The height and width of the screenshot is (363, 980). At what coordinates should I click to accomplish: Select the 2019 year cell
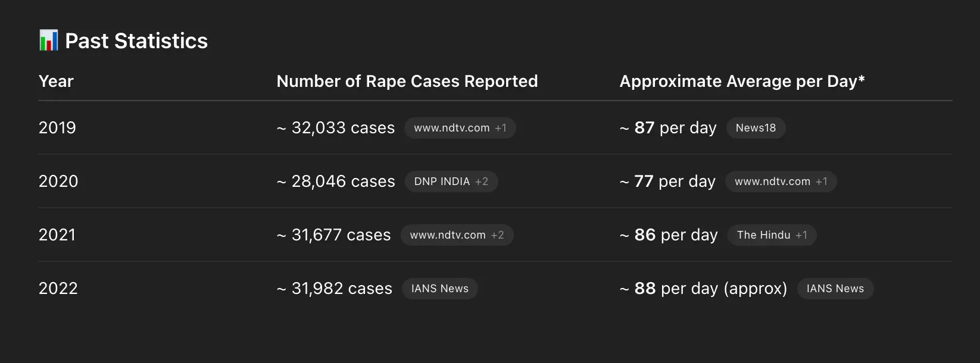[x=57, y=128]
